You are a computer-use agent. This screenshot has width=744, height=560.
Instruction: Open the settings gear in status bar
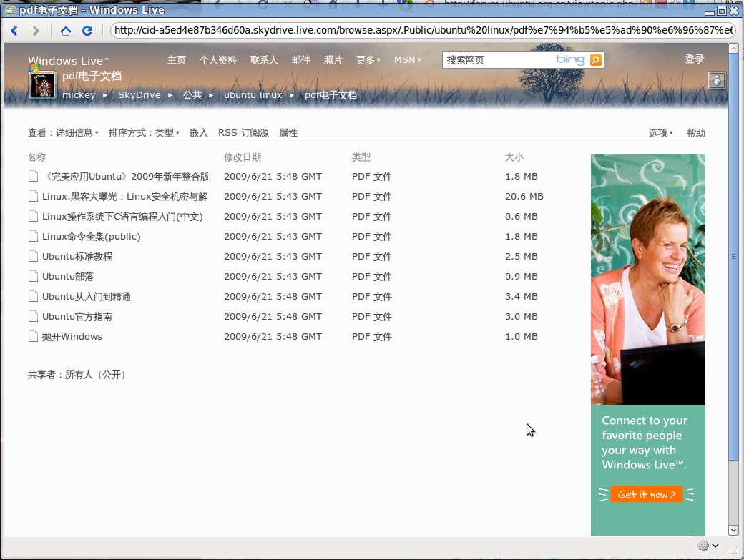[x=703, y=546]
